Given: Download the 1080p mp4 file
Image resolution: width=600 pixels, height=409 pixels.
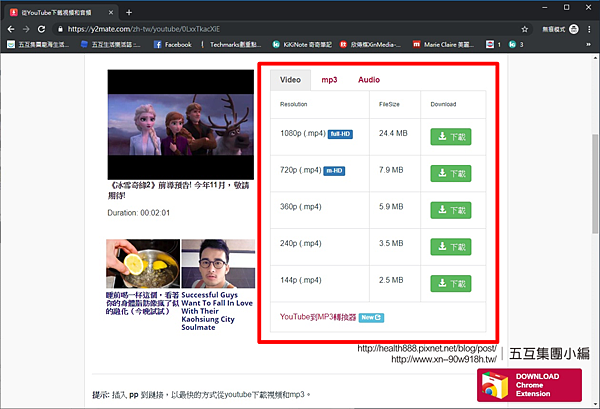Looking at the screenshot, I should click(451, 137).
